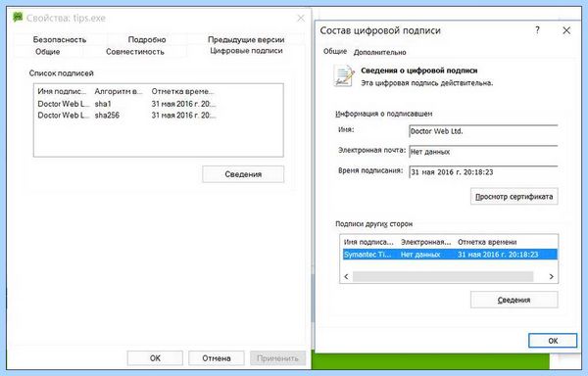Select the Symantec countersignature row
Viewport: 588px width, 376px height.
tap(450, 255)
